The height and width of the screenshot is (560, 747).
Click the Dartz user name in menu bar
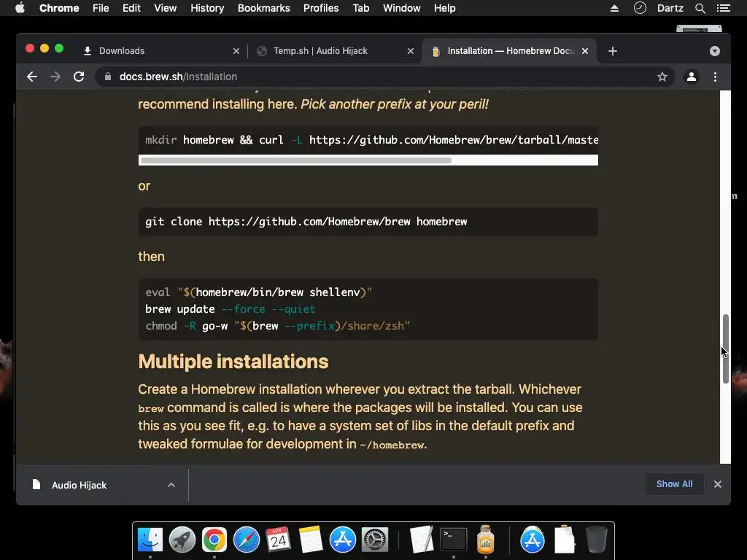tap(670, 8)
